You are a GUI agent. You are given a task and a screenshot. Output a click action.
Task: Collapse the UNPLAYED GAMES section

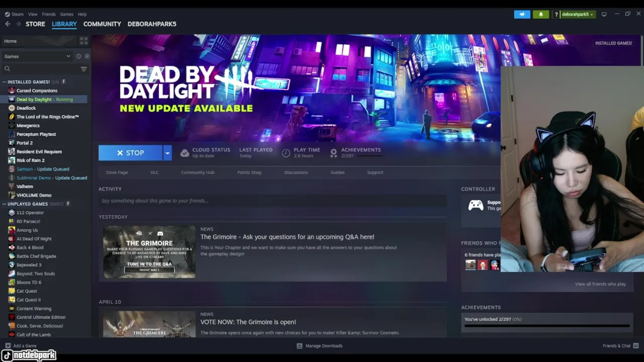[x=4, y=204]
